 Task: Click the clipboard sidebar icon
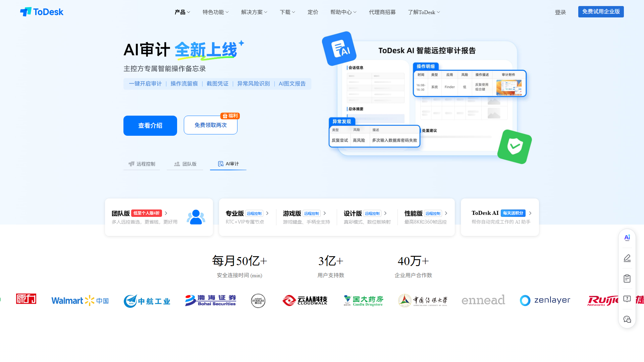627,279
